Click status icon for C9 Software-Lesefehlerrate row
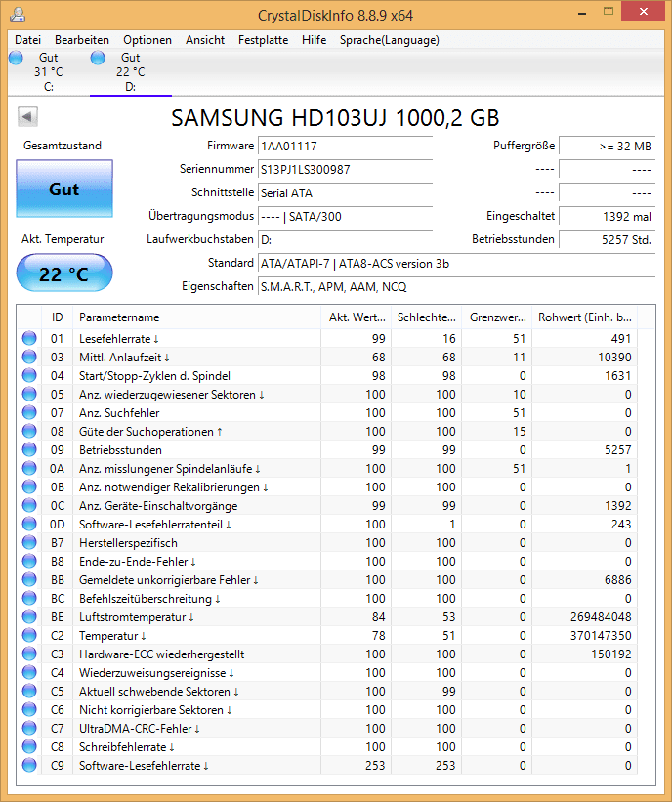The image size is (672, 802). pyautogui.click(x=29, y=766)
